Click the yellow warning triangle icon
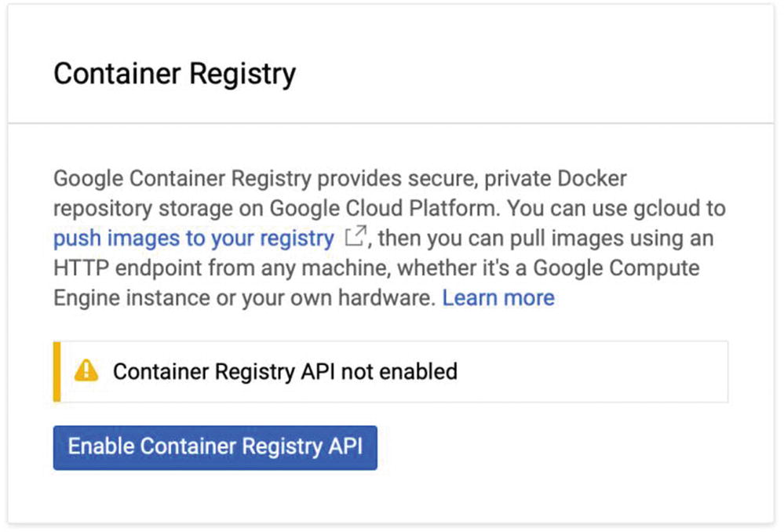The width and height of the screenshot is (784, 532). coord(86,370)
